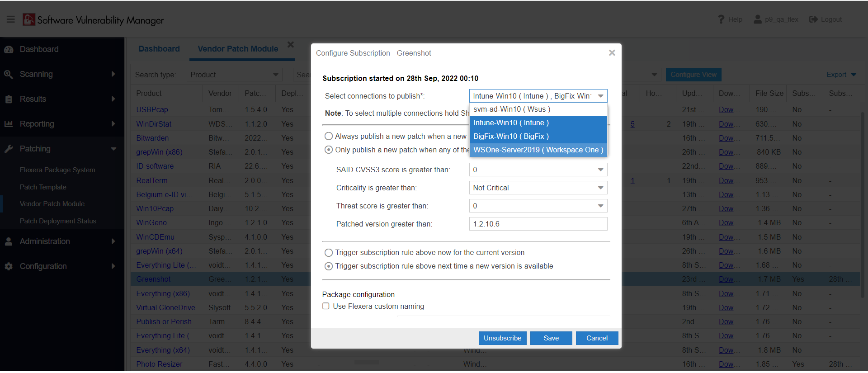868x373 pixels.
Task: Open the Greenshot product link
Action: coord(153,279)
